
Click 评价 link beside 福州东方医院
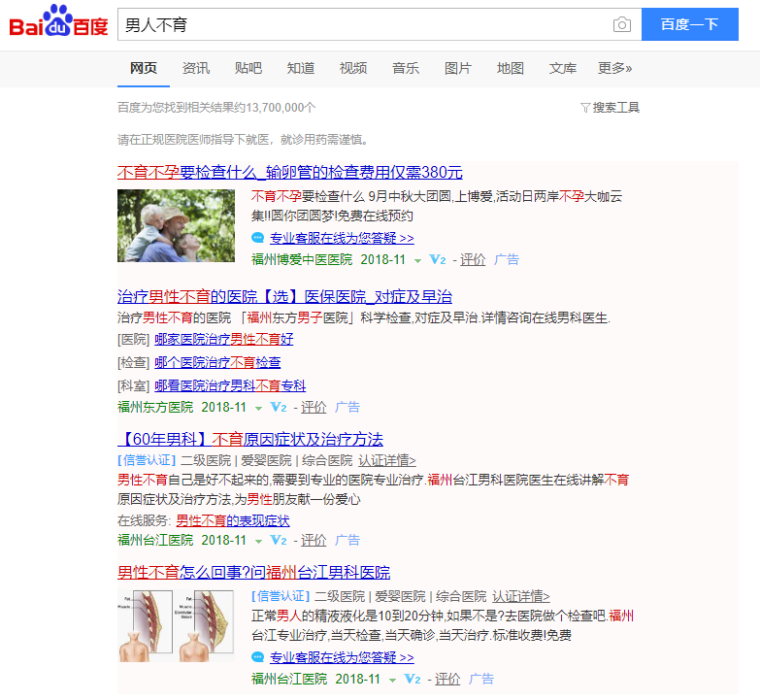[x=313, y=407]
